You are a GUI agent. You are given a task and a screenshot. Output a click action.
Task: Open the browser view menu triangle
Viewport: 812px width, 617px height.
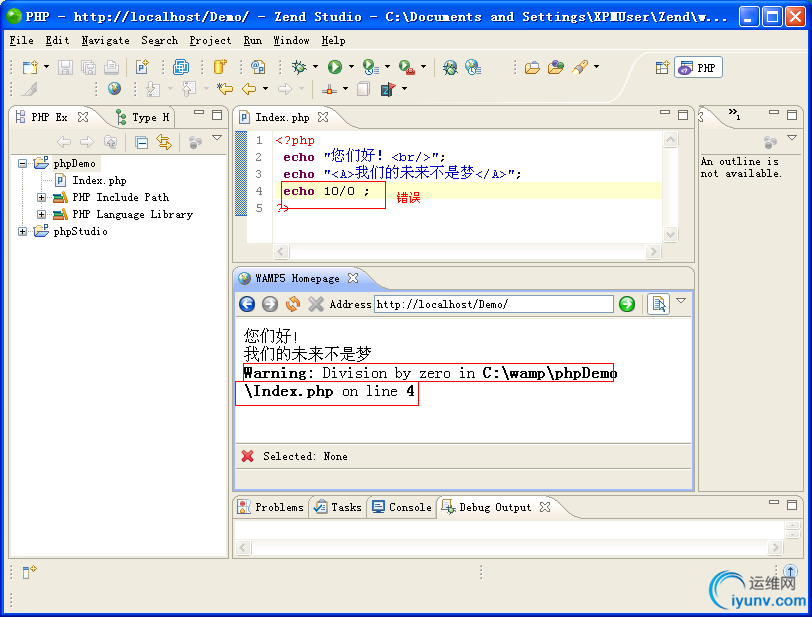click(x=681, y=300)
